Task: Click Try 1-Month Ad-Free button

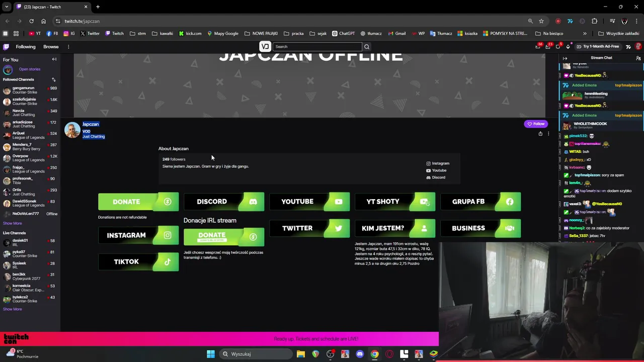Action: [x=598, y=47]
